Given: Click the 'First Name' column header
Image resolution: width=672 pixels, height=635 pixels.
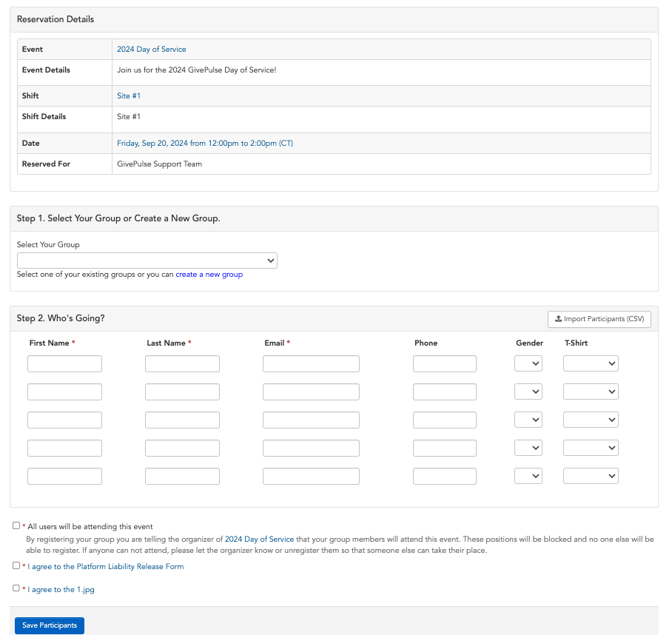Looking at the screenshot, I should [50, 343].
